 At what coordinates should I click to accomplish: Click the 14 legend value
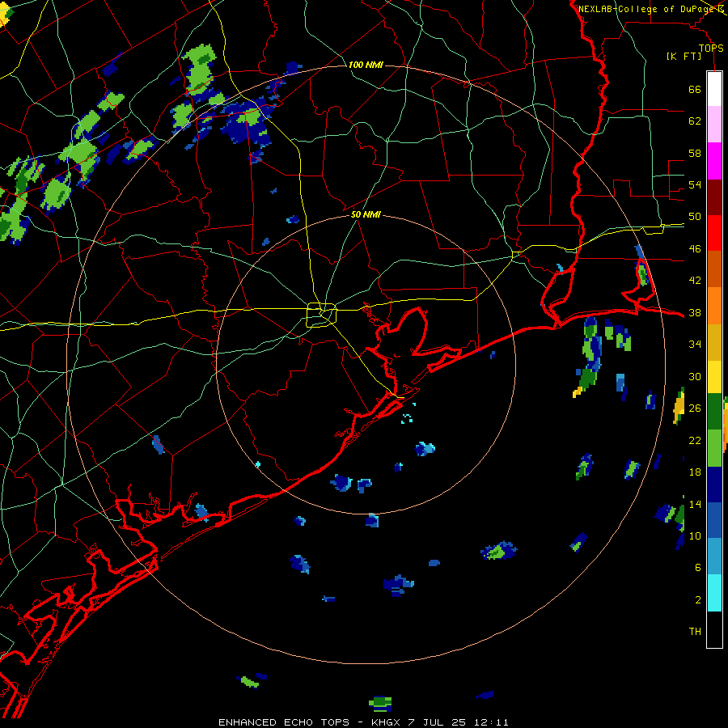695,504
